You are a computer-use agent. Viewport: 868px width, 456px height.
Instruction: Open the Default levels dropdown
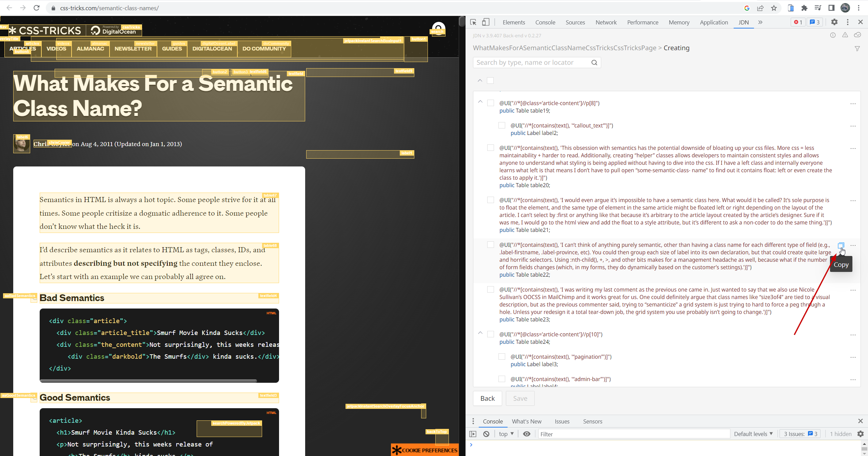[x=753, y=434]
